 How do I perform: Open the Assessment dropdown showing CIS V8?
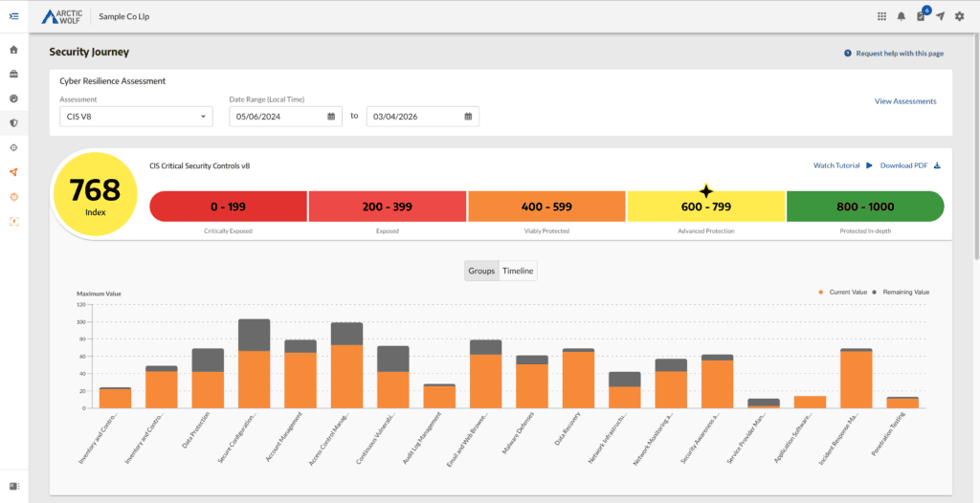point(135,117)
